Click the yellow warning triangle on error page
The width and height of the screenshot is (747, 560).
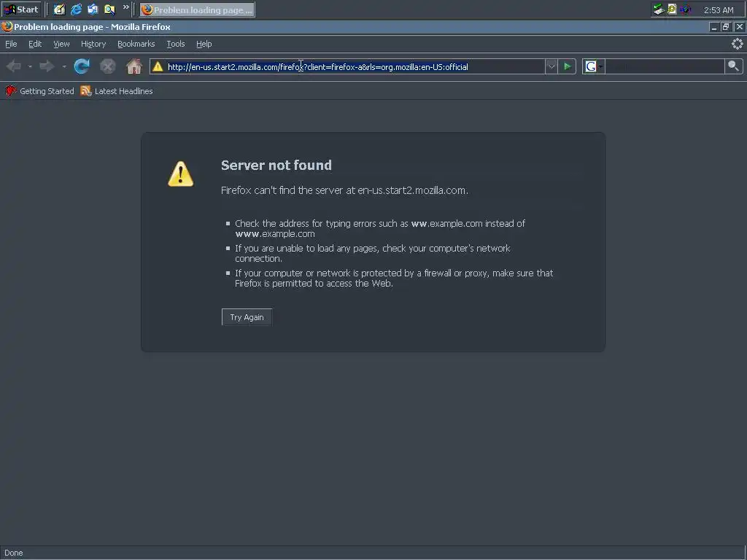(x=181, y=174)
